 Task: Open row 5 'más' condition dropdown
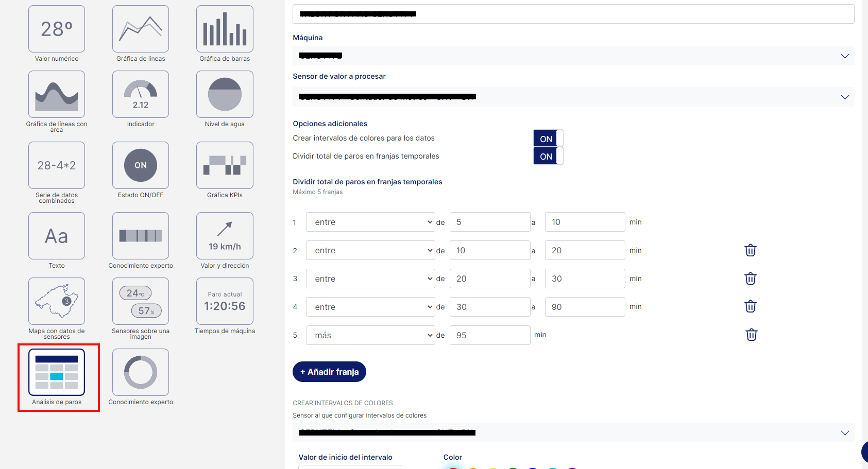pyautogui.click(x=370, y=335)
